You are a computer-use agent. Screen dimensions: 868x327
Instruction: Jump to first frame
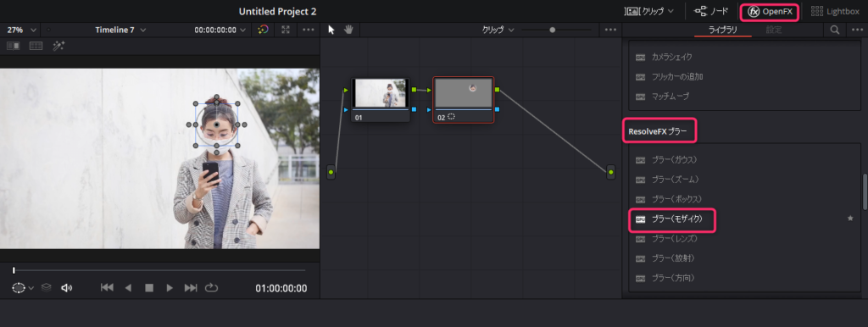107,288
